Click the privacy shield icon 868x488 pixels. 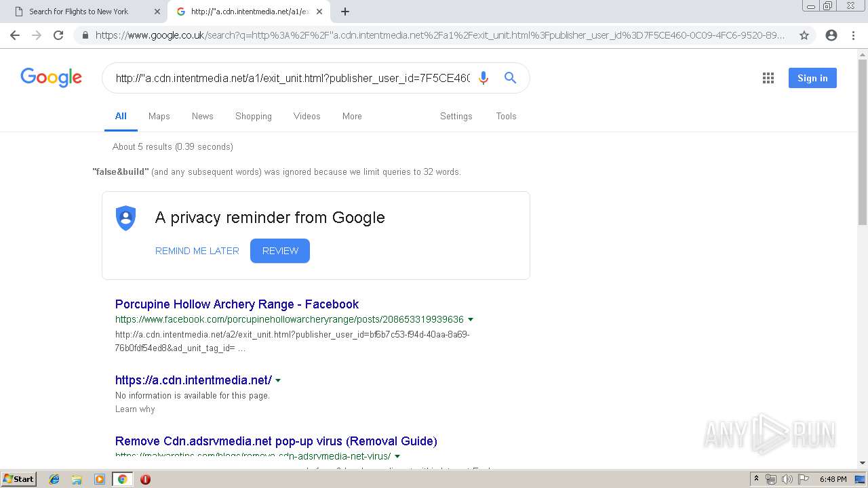pyautogui.click(x=126, y=218)
